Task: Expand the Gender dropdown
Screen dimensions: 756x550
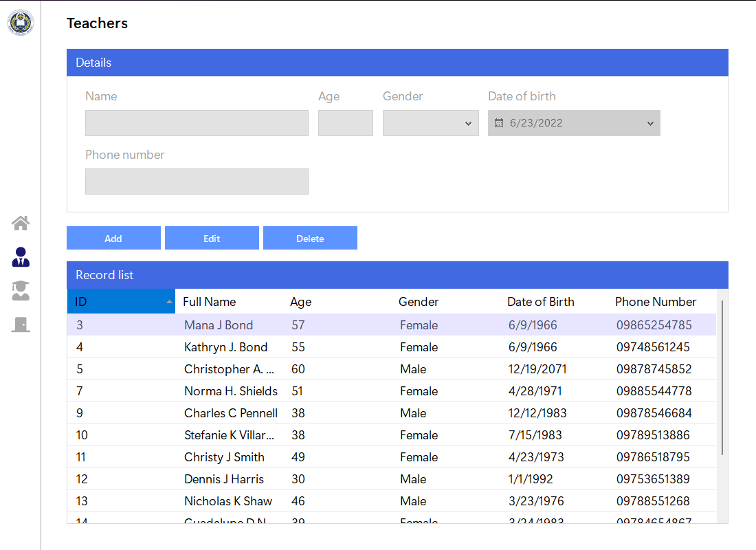Action: [468, 124]
